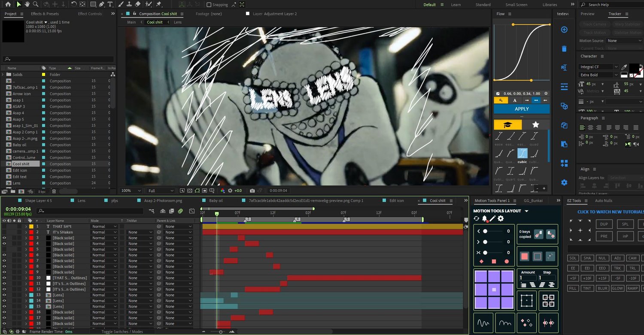Image resolution: width=644 pixels, height=335 pixels.
Task: Open the viewer resolution Full dropdown
Action: (161, 190)
